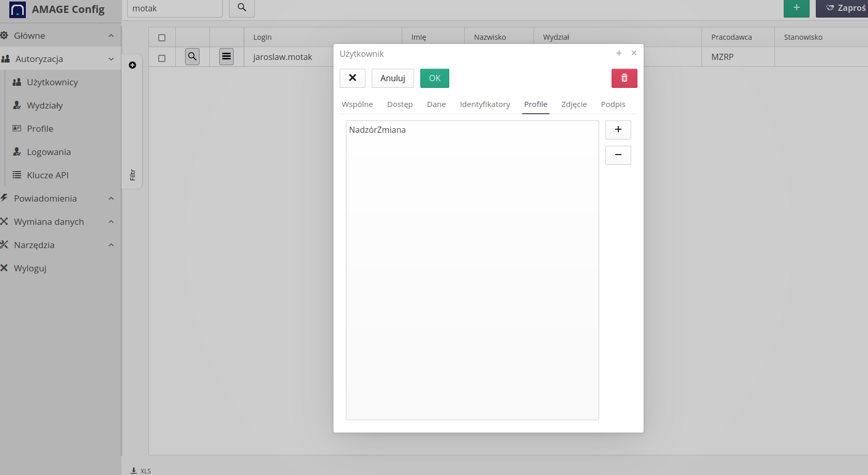This screenshot has width=868, height=475.
Task: Toggle the select-all checkbox in table header
Action: point(162,38)
